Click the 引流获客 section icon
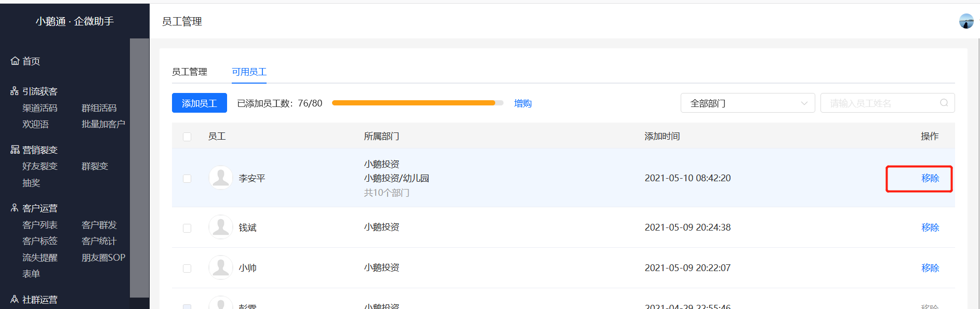The width and height of the screenshot is (980, 309). (x=15, y=91)
